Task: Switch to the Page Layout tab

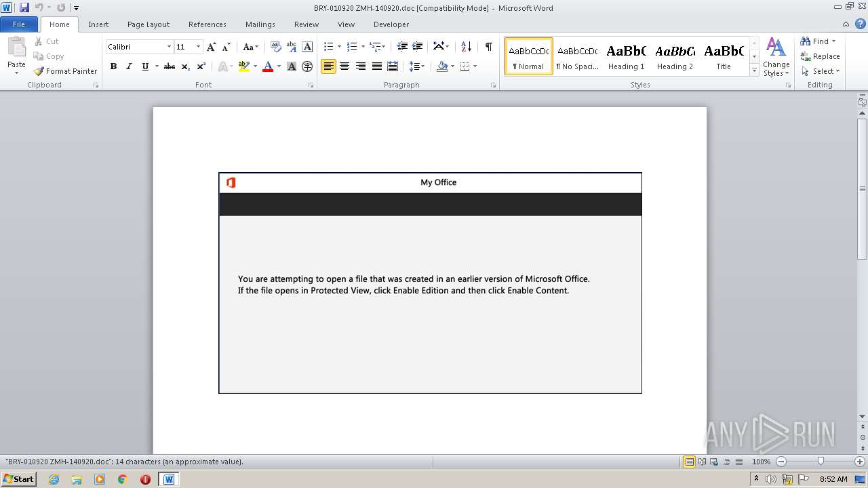Action: click(x=149, y=24)
